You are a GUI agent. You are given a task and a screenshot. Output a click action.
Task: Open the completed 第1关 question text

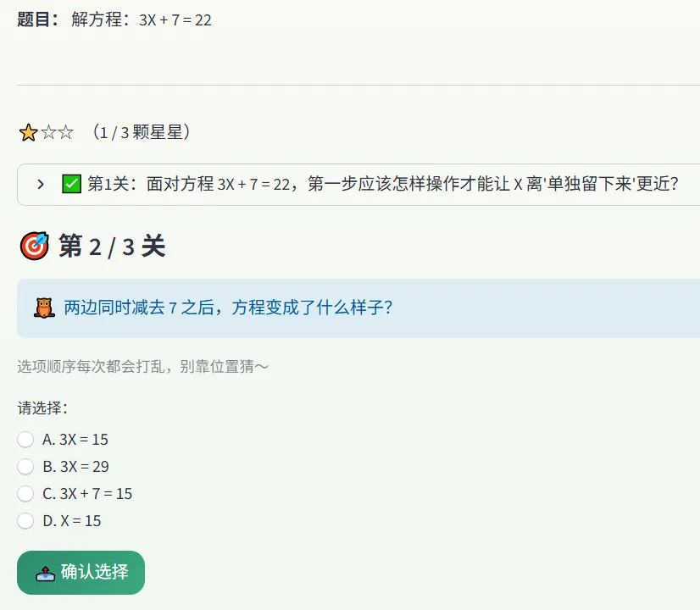tap(382, 184)
